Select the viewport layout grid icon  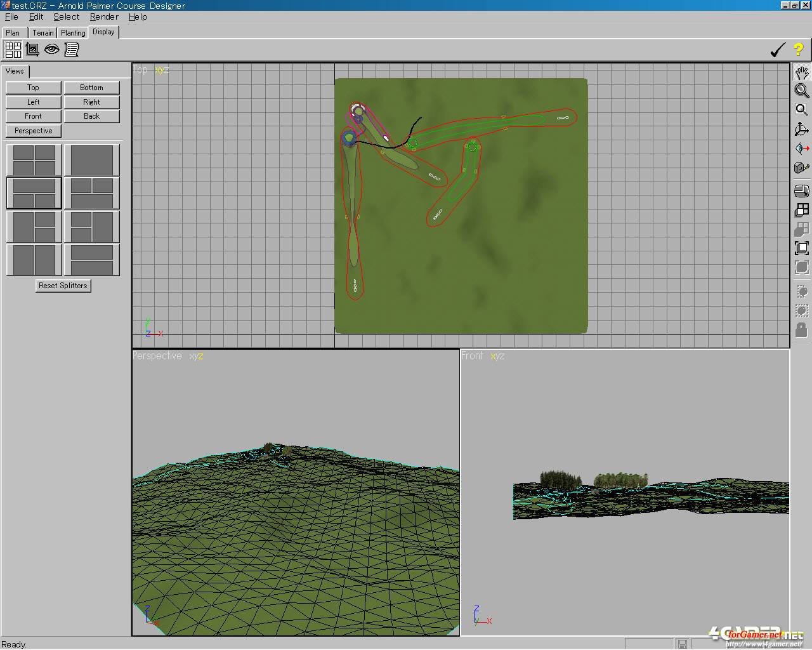tap(13, 49)
